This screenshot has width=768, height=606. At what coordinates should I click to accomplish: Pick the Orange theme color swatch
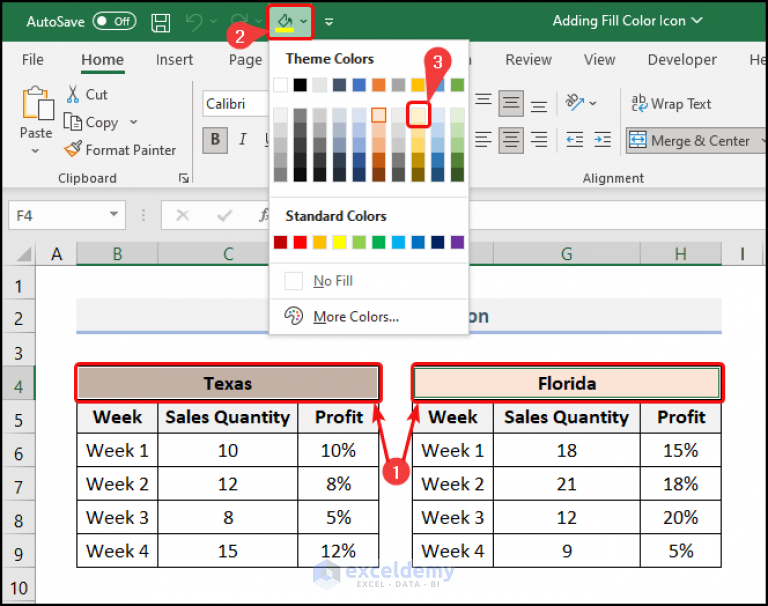(x=379, y=85)
